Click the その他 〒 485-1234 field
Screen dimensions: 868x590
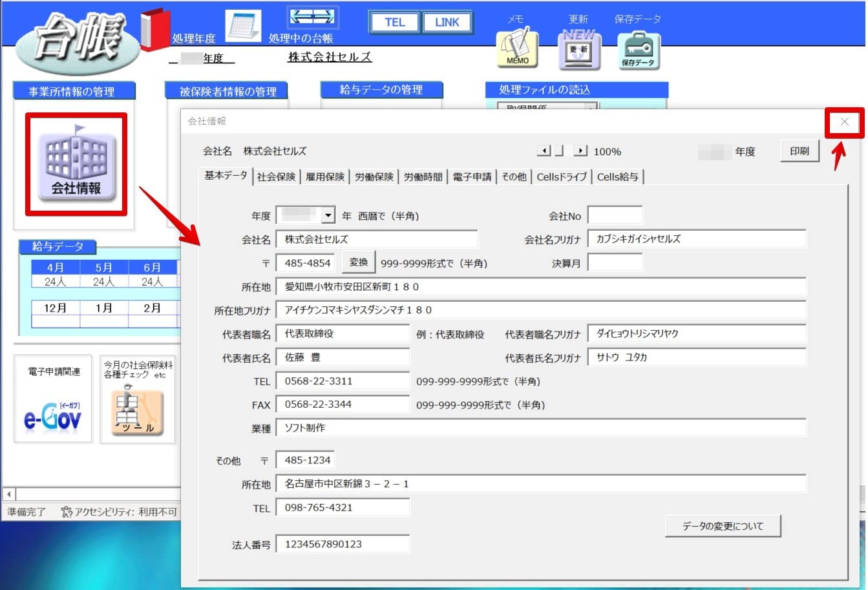click(305, 460)
